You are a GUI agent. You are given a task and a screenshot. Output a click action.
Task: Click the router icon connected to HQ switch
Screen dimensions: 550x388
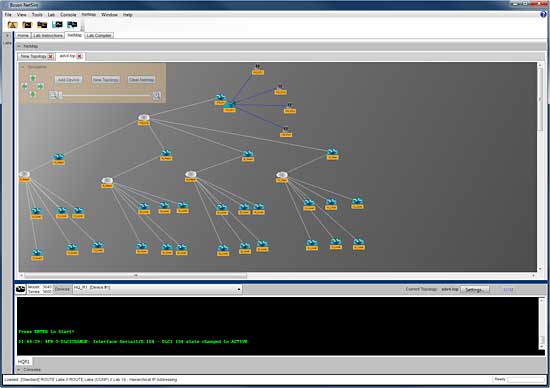coord(221,97)
